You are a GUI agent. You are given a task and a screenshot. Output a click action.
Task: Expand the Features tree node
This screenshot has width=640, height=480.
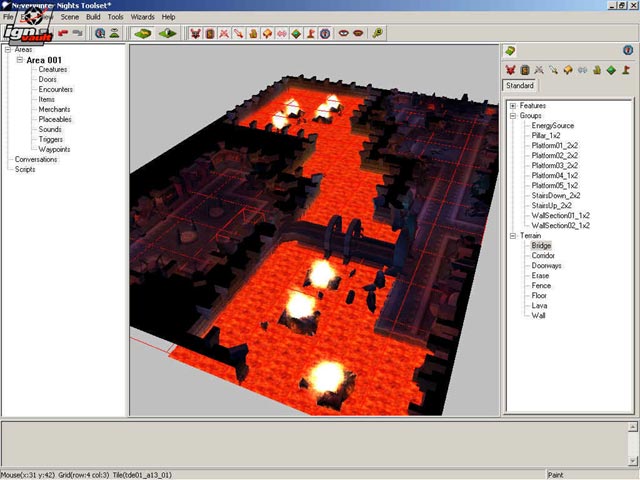pos(512,105)
